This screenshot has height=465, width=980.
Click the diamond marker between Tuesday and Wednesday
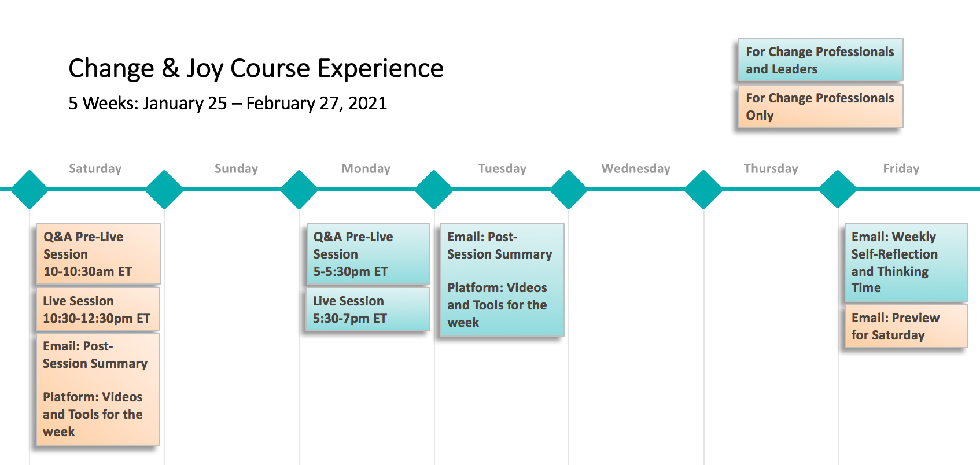569,189
